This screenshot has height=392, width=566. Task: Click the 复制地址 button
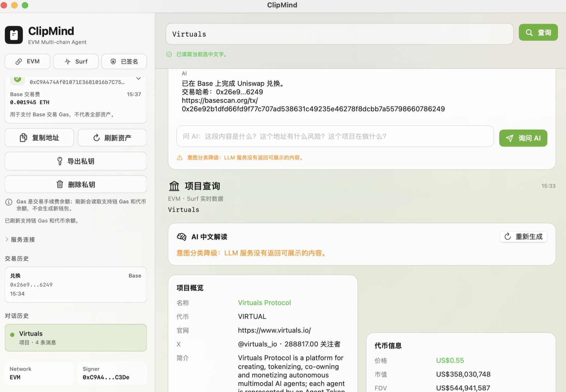coord(39,138)
